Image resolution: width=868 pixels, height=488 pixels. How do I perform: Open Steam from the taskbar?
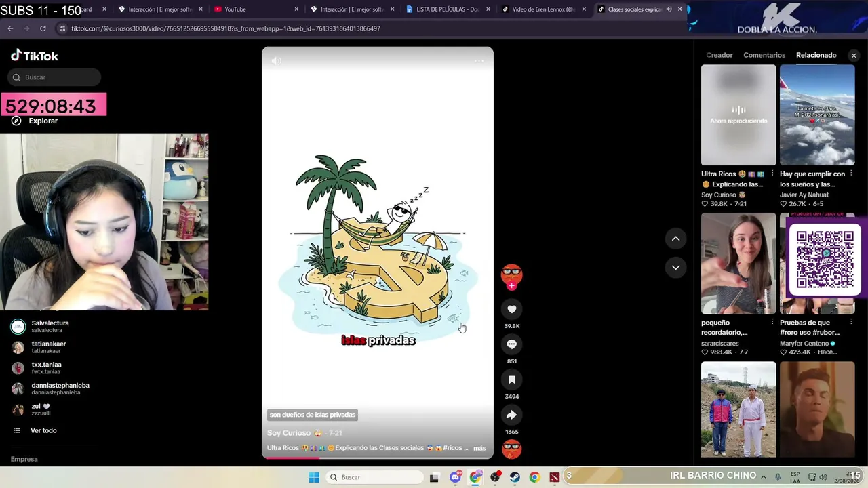point(515,477)
